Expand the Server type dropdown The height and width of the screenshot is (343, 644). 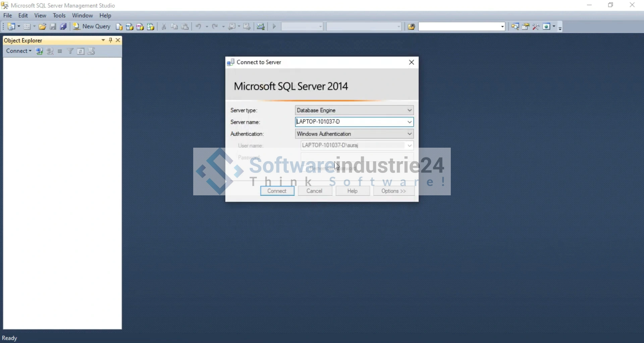(x=410, y=110)
